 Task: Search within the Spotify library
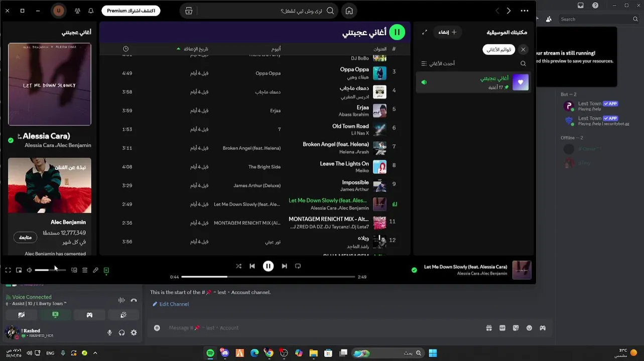coord(523,64)
